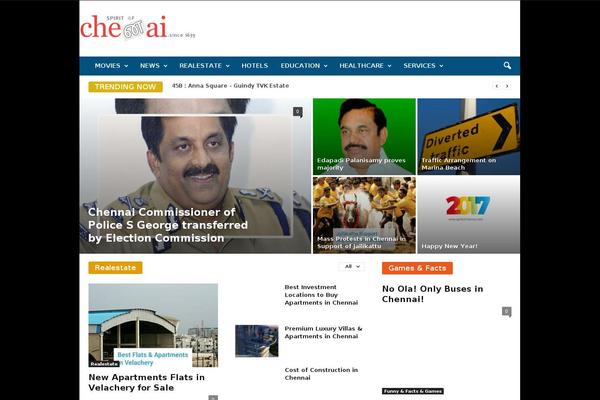Open the Premium Luxury Villas thumbnail

click(x=257, y=341)
